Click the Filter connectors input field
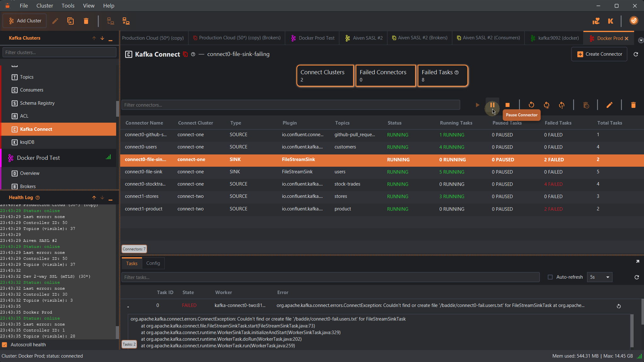 pos(291,105)
